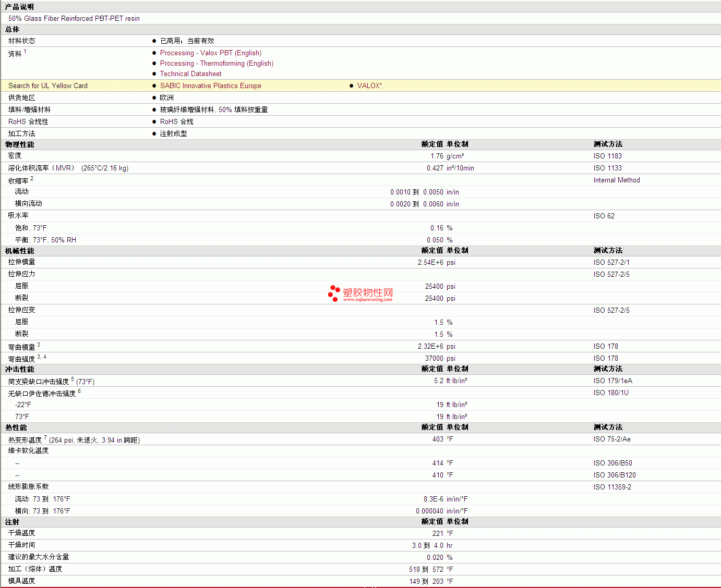721x588 pixels.
Task: Open the Processing - Valox PBT (English) link
Action: 210,53
